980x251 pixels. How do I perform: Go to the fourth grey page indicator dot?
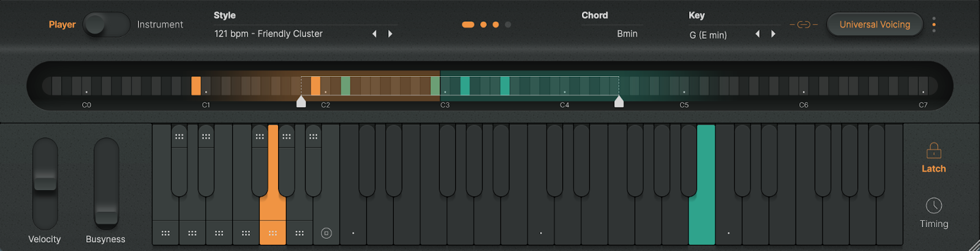point(508,25)
